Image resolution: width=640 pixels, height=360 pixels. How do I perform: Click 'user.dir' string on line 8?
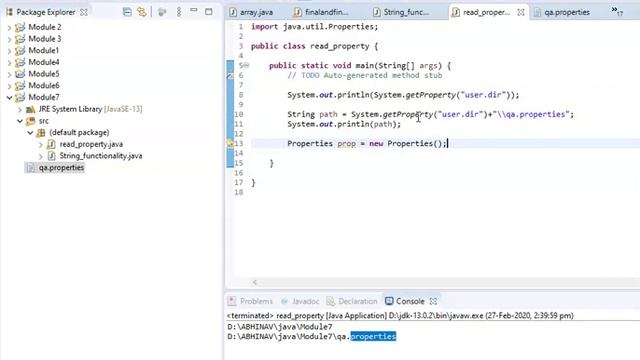point(483,95)
